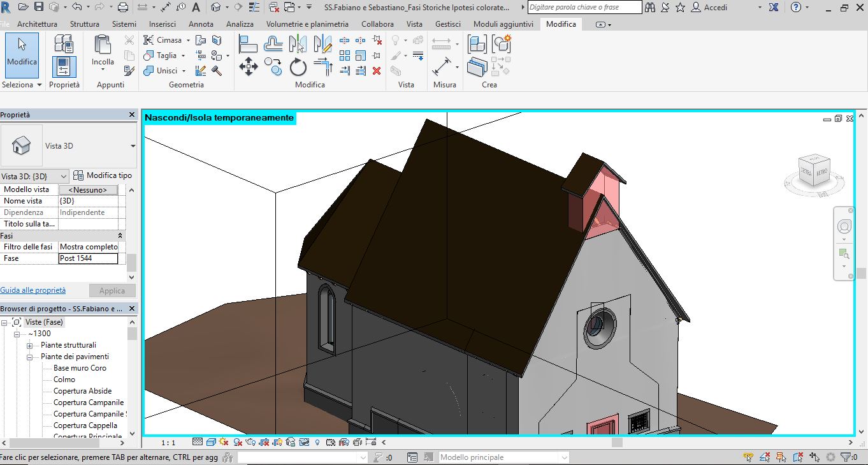Collapse the Piante dei pavimenti tree branch
Viewport: 868px width, 465px height.
click(29, 356)
